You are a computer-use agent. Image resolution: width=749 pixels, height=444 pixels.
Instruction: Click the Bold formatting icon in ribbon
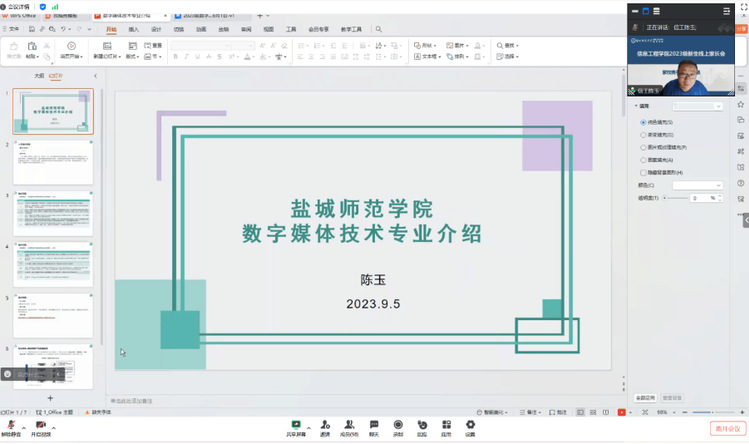coord(175,57)
